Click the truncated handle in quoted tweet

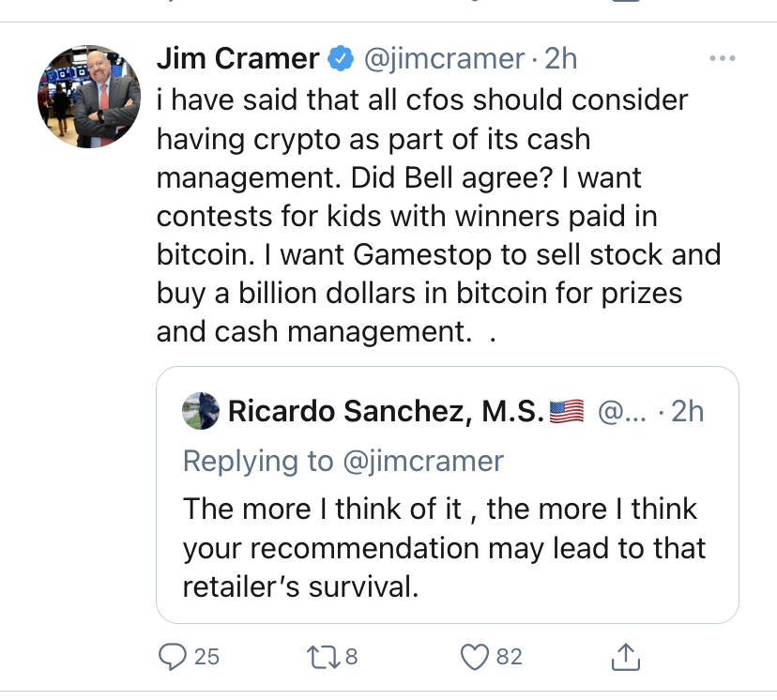click(617, 411)
